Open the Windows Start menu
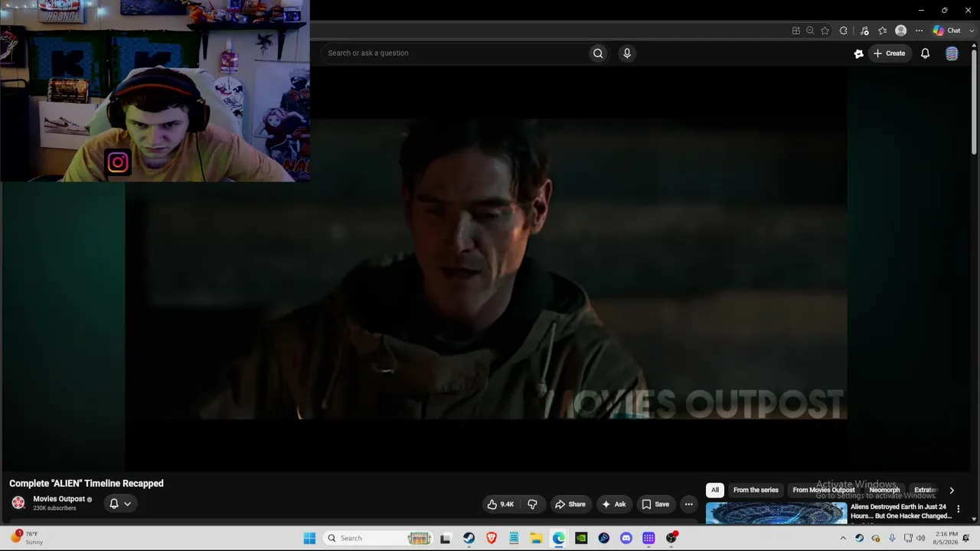 point(309,538)
